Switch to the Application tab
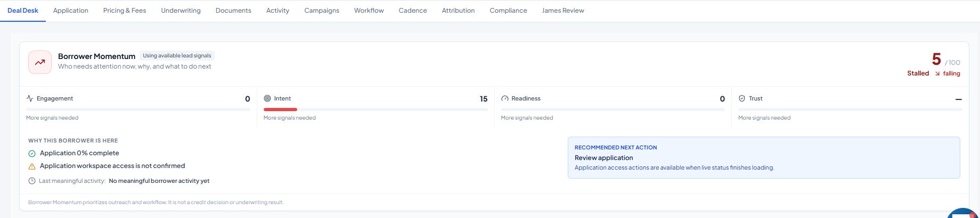 71,11
